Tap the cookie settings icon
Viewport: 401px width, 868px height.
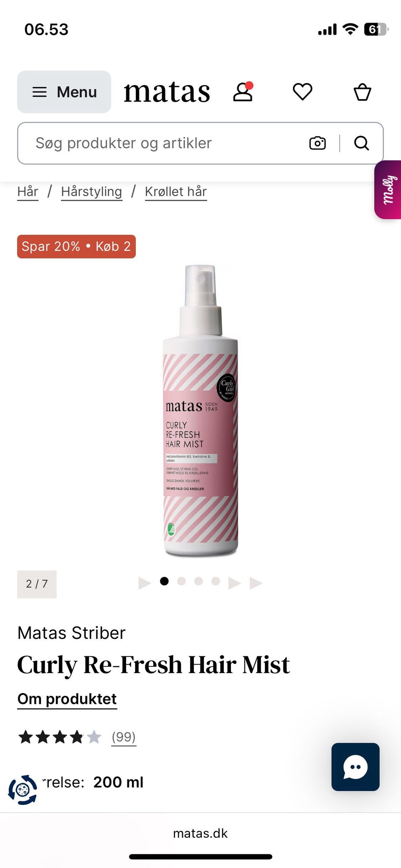point(23,790)
